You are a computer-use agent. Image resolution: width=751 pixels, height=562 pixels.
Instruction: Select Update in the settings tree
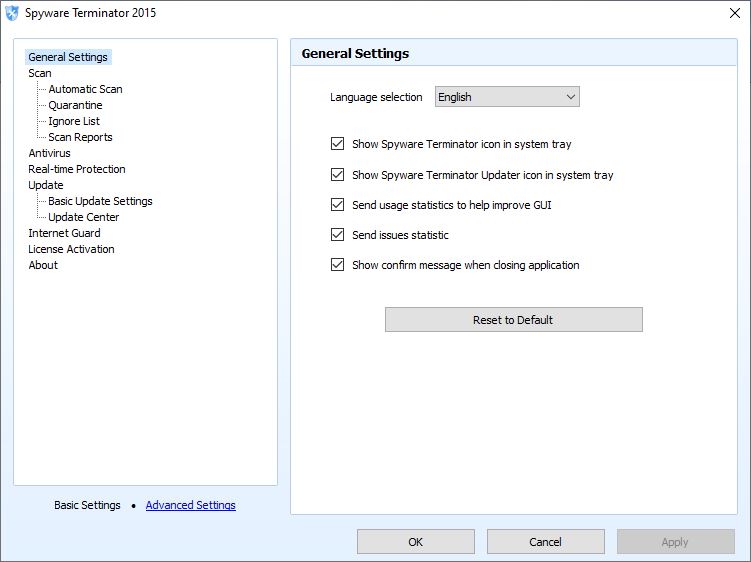coord(46,185)
